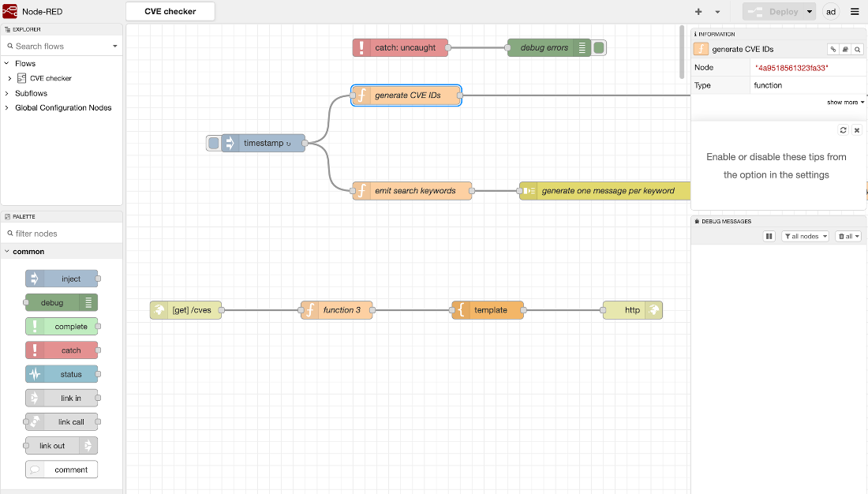Click the Palette panel header
This screenshot has height=494, width=868.
tap(62, 216)
